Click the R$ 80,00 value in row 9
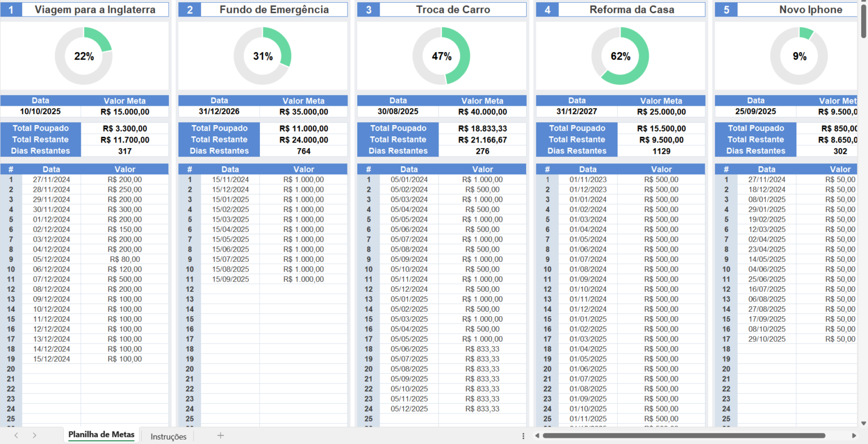 pyautogui.click(x=125, y=260)
